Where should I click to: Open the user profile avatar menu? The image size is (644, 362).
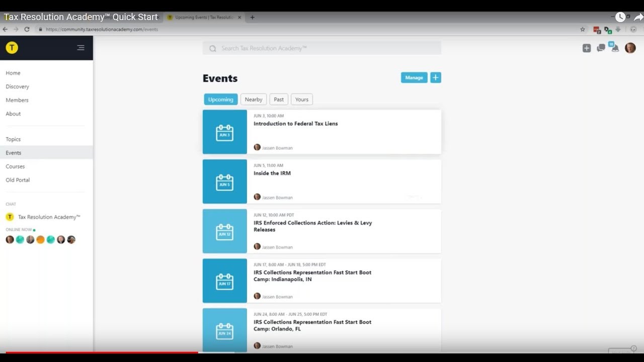(630, 48)
